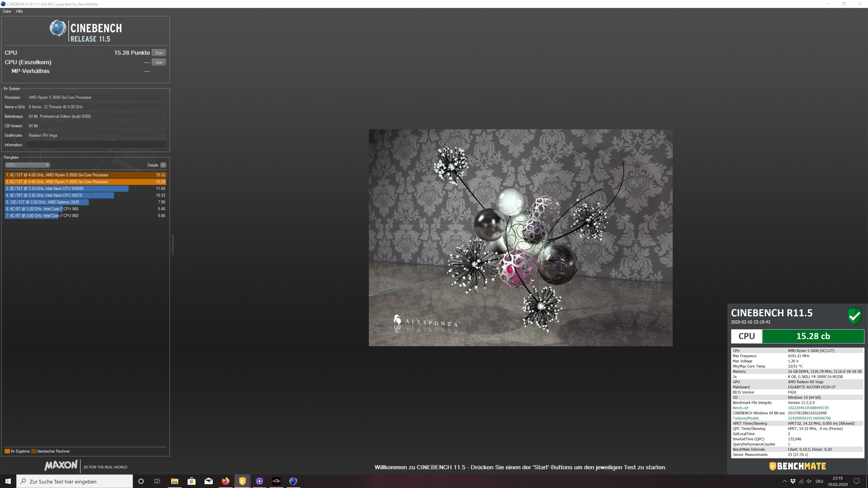Viewport: 868px width, 488px height.
Task: Switch to BenchMate shield taskbar icon
Action: coord(242,481)
